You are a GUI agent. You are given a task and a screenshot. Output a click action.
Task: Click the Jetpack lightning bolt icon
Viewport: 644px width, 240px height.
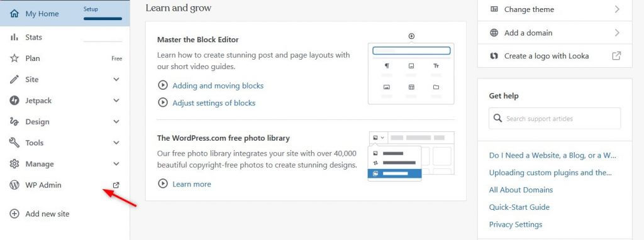(x=14, y=101)
